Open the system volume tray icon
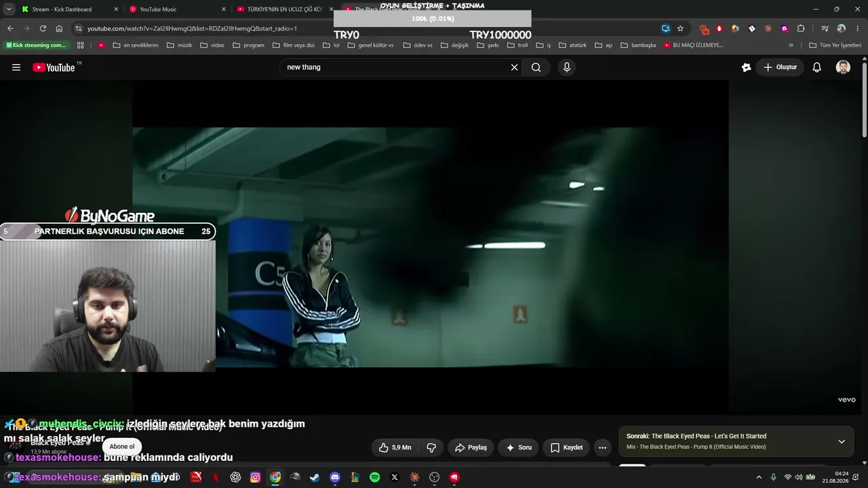This screenshot has height=488, width=868. pyautogui.click(x=798, y=477)
